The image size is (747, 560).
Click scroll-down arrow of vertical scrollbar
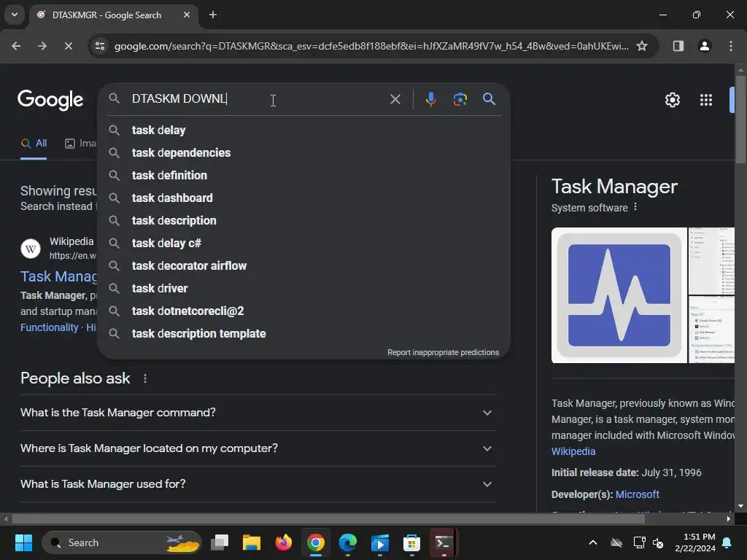(740, 506)
